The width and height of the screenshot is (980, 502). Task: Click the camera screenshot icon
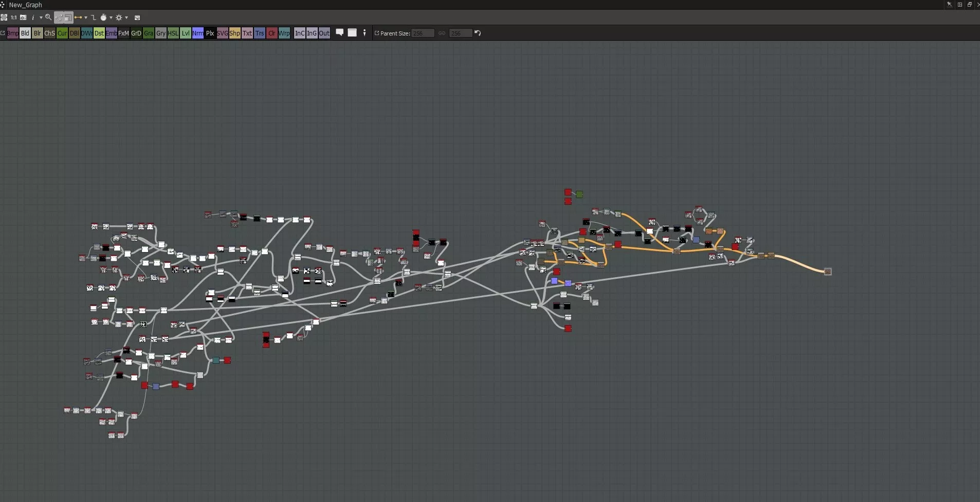(23, 17)
